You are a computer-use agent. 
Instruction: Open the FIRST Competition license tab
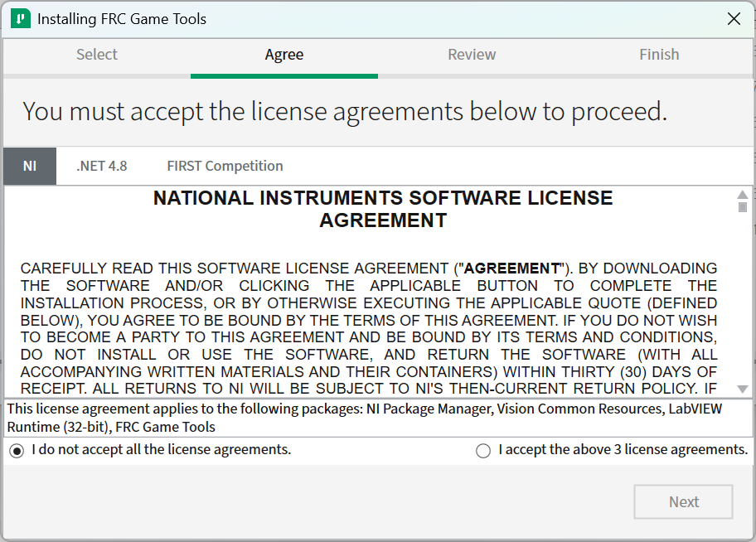(x=224, y=166)
